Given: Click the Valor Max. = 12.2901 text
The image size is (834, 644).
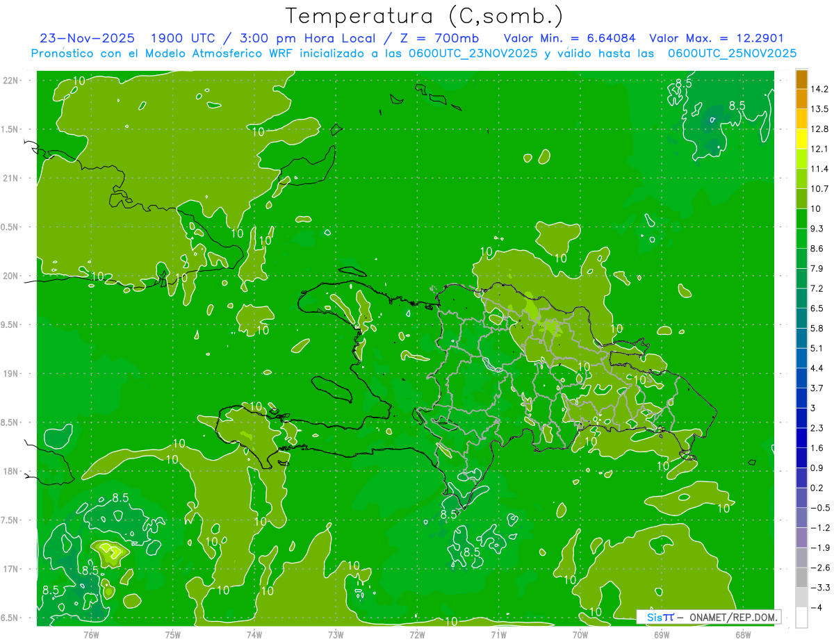Looking at the screenshot, I should click(x=717, y=38).
